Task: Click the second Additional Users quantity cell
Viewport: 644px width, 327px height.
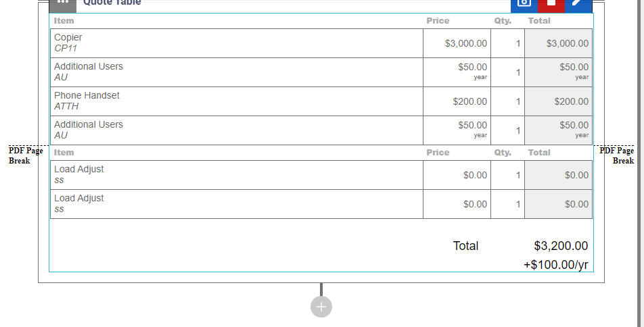Action: coord(507,130)
